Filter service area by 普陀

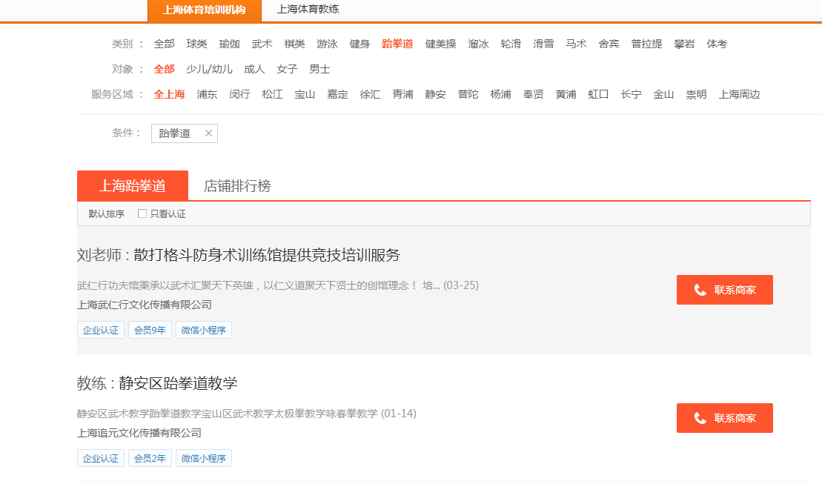click(468, 94)
